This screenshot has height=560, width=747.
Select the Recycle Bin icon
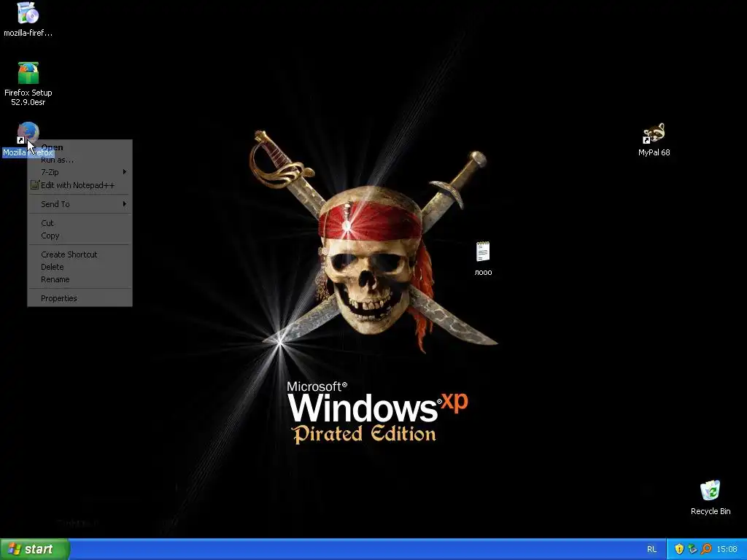(710, 491)
